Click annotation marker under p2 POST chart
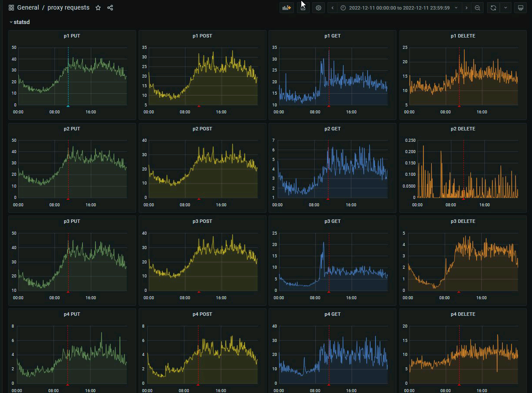Screen dimensions: 532x393 199,198
